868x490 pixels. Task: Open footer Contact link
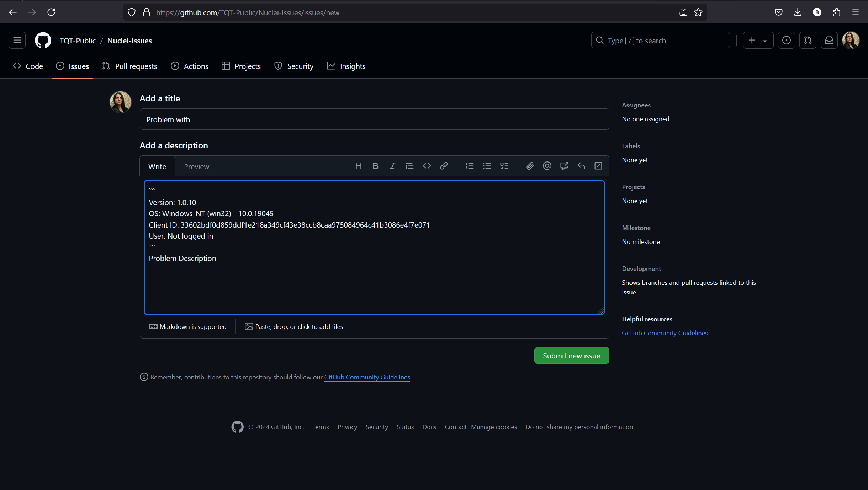tap(455, 427)
